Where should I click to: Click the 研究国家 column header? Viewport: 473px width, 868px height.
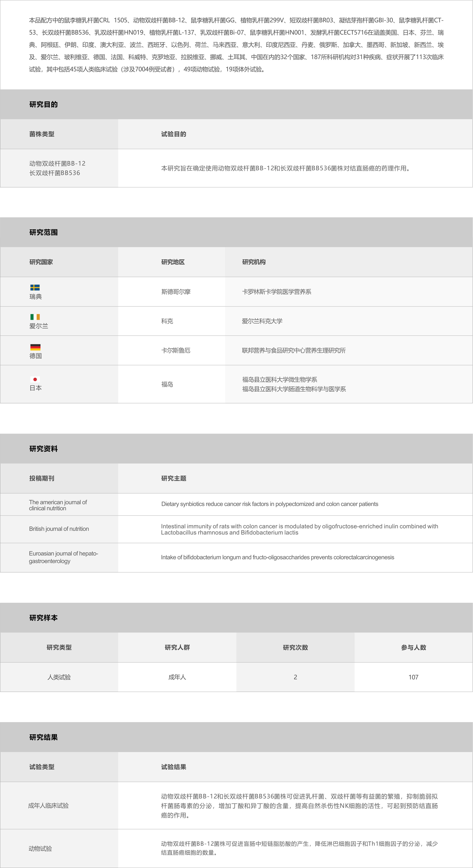pos(41,262)
